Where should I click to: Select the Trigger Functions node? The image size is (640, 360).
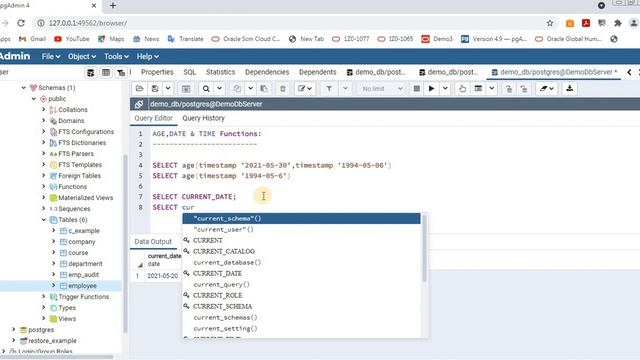[x=83, y=297]
